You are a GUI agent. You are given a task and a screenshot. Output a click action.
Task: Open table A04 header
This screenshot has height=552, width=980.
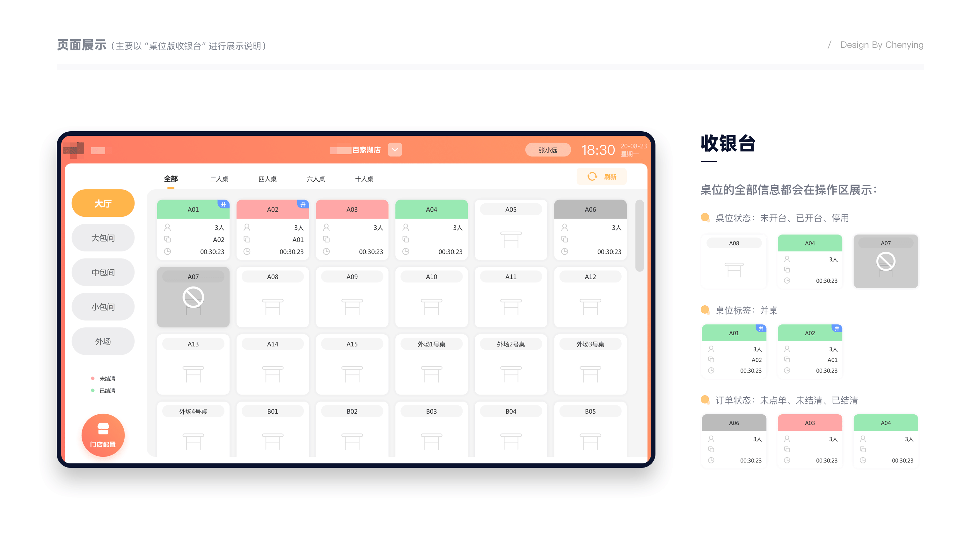[x=431, y=209]
